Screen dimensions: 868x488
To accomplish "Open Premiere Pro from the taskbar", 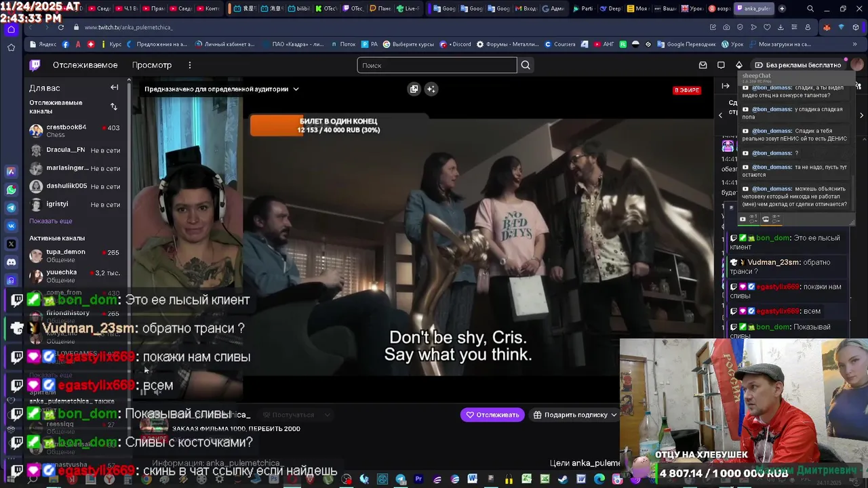I will pos(418,479).
